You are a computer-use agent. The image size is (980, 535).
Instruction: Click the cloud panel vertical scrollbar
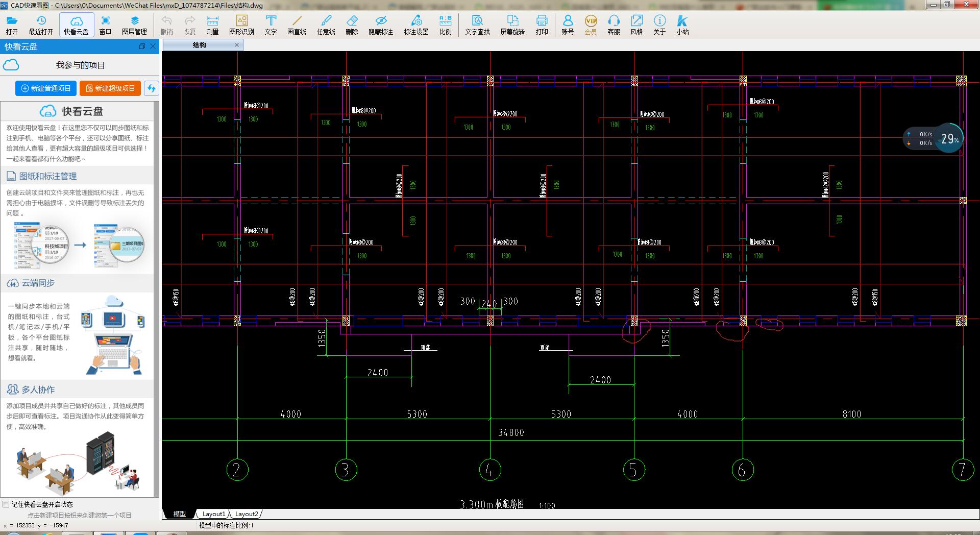pos(157,299)
